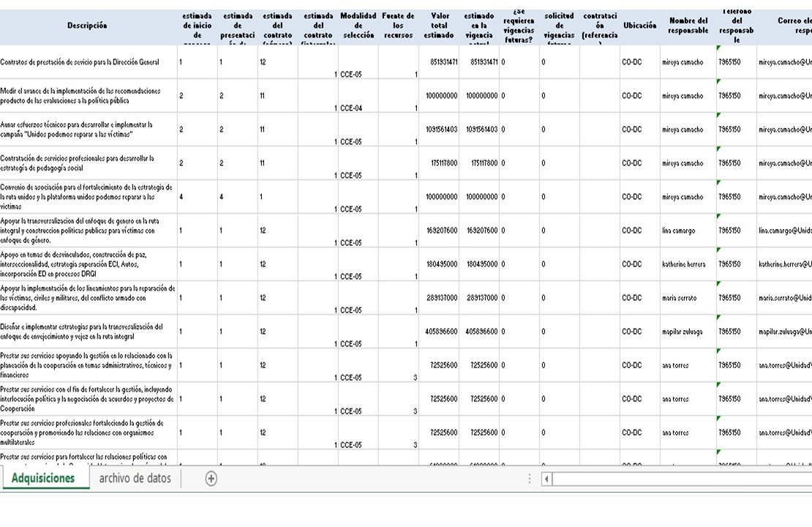The image size is (812, 527).
Task: Click "Apoyar la implementación de los lineamientos" cell
Action: point(88,298)
